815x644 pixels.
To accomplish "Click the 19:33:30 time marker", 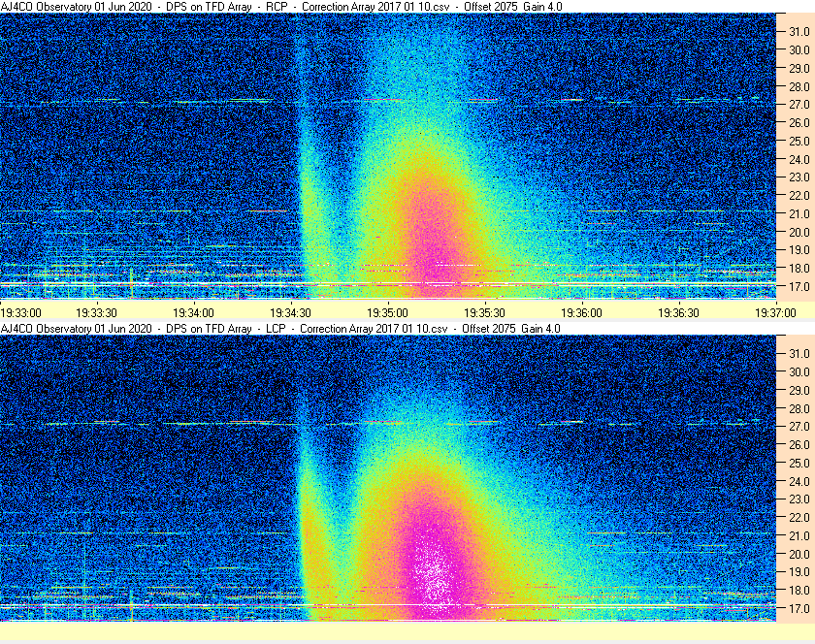I will (97, 313).
